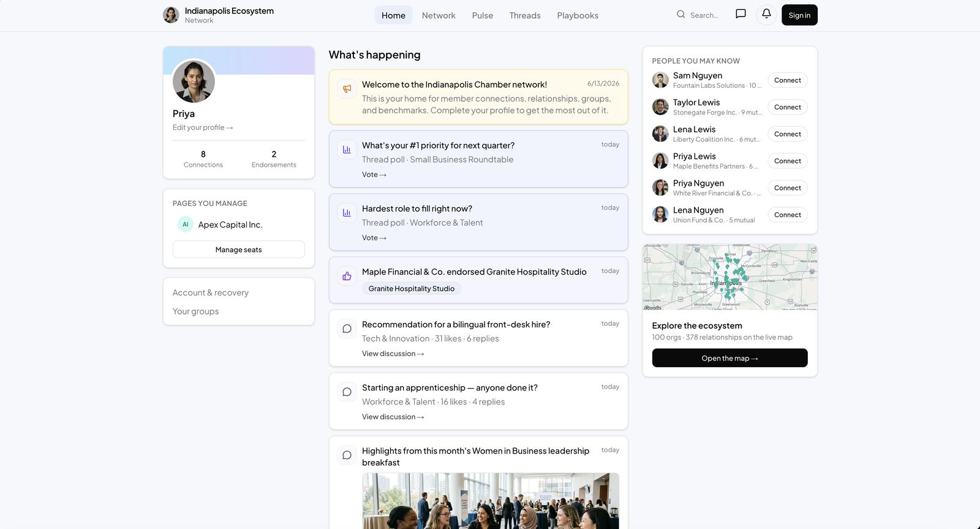The width and height of the screenshot is (980, 529).
Task: Click the chat bubble icon on apprenticeship thread
Action: click(347, 392)
